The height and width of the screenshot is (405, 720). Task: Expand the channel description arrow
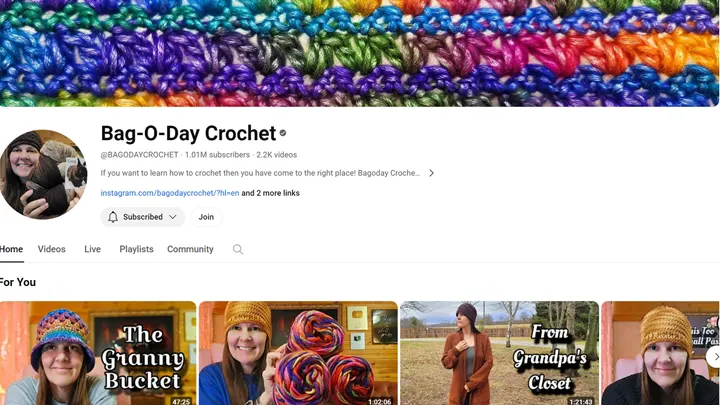coord(431,173)
